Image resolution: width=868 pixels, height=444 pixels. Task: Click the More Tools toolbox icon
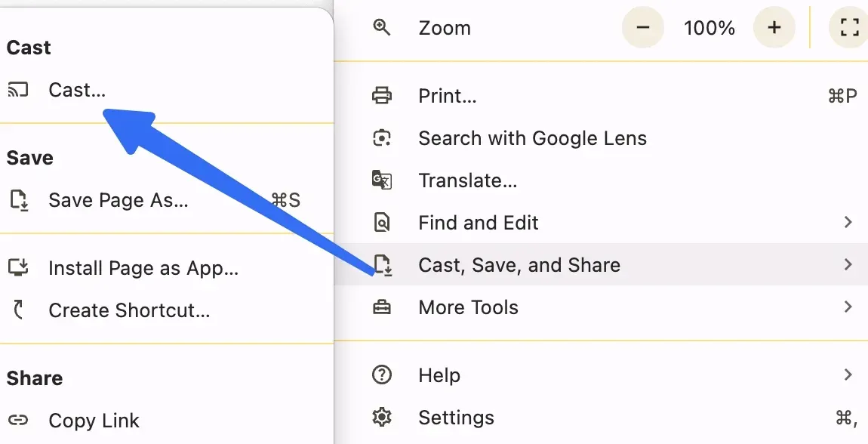pyautogui.click(x=382, y=307)
